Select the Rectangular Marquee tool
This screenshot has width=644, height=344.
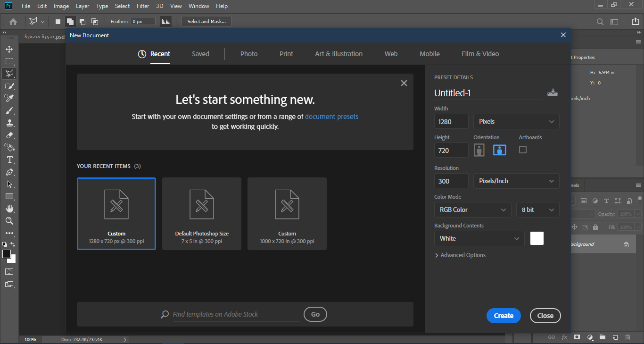pos(9,61)
